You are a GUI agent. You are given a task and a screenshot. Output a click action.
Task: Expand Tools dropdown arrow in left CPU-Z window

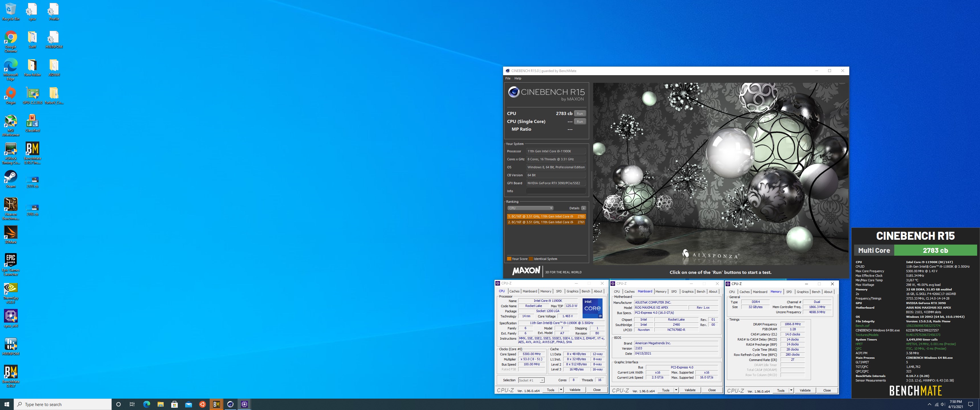[561, 390]
